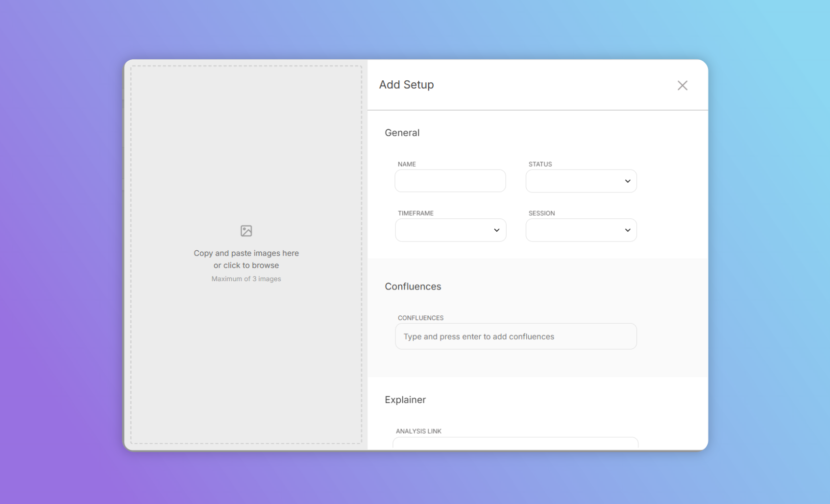
Task: Open the Status dropdown field
Action: coord(573,181)
